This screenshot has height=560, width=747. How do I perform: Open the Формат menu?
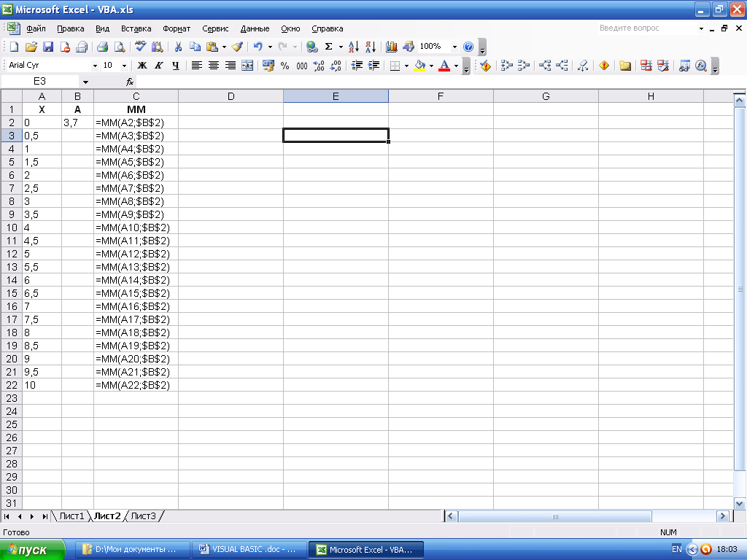click(x=177, y=28)
